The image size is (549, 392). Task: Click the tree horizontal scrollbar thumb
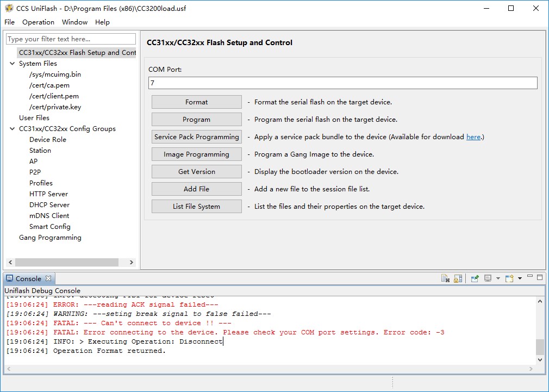point(66,262)
